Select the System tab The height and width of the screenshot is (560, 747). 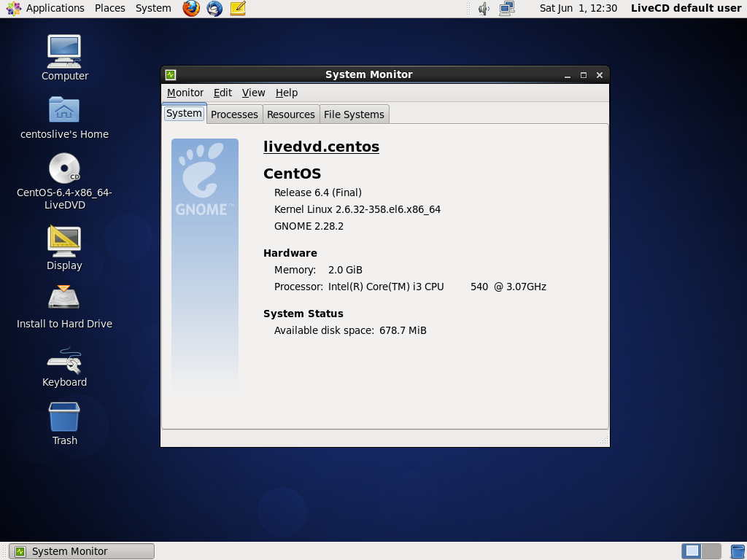click(x=184, y=113)
